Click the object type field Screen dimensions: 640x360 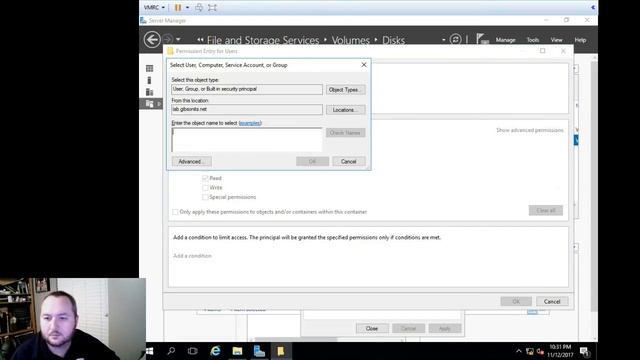tap(247, 89)
